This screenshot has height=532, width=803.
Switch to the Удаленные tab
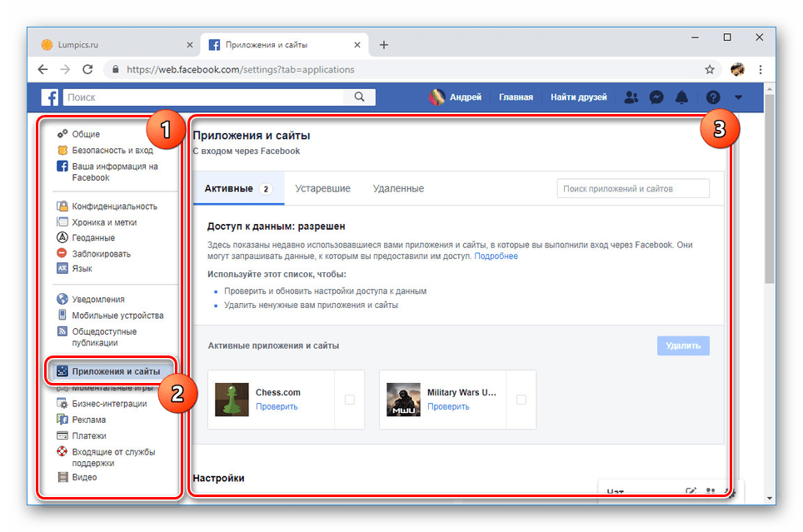[x=398, y=188]
